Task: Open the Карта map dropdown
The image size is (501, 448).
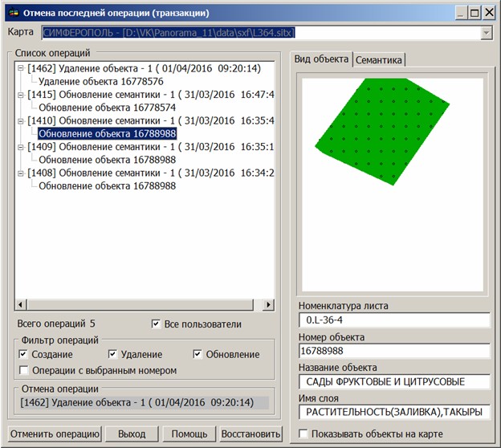Action: tap(487, 33)
